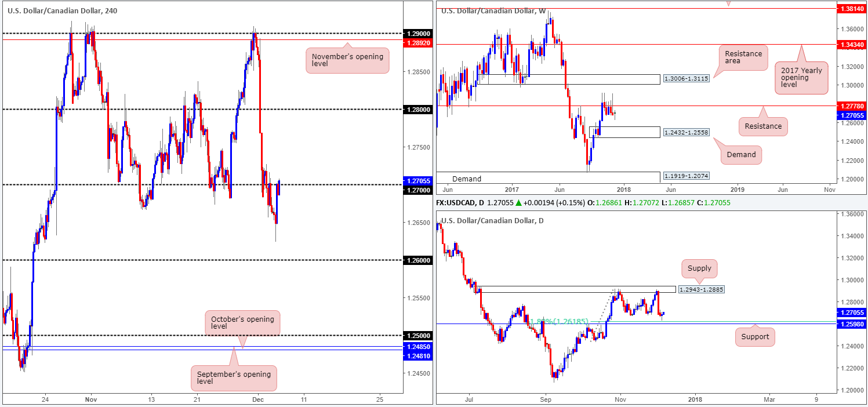The width and height of the screenshot is (868, 407).
Task: Click the 2019 label on the weekly time axis
Action: [737, 189]
